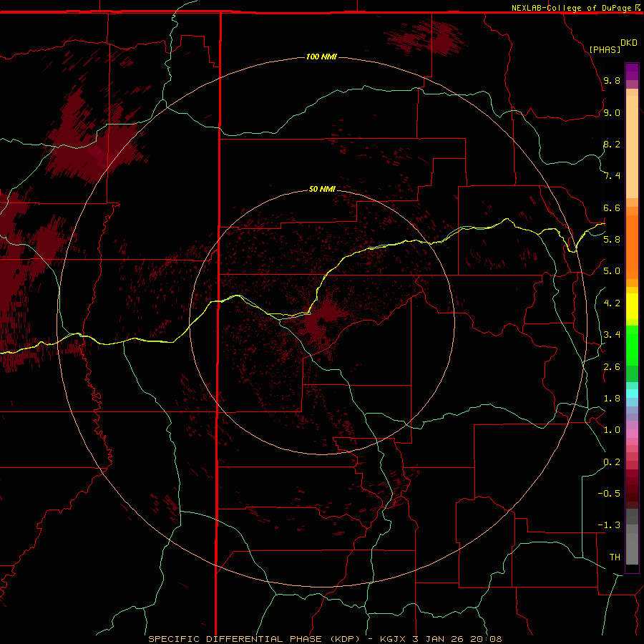This screenshot has height=644, width=644.
Task: Click the 6.6 value on the color scale
Action: [x=612, y=208]
